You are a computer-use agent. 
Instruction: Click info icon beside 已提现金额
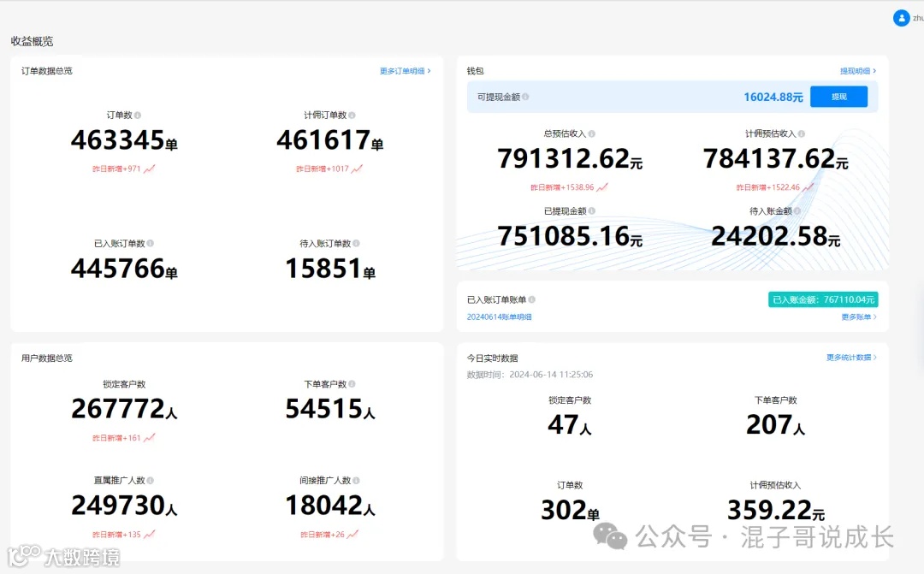point(592,210)
